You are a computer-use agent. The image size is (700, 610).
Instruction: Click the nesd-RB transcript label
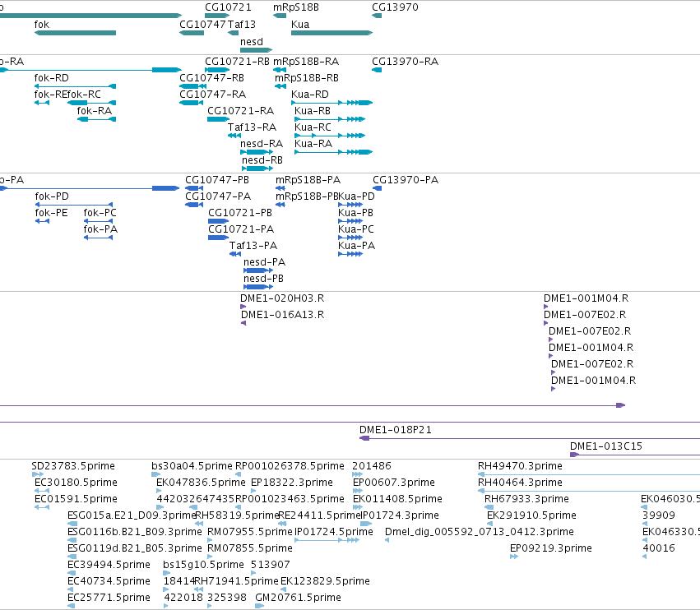[x=262, y=160]
